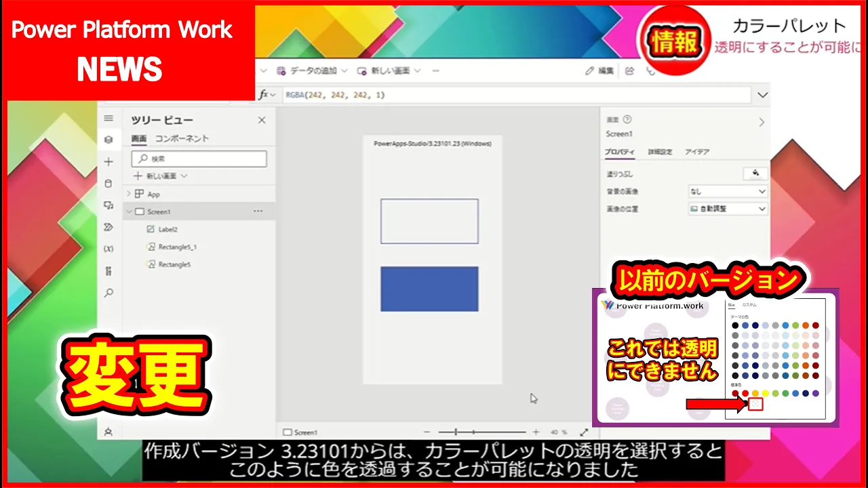The width and height of the screenshot is (868, 488).
Task: Select Rectangle5 in the tree
Action: click(174, 264)
